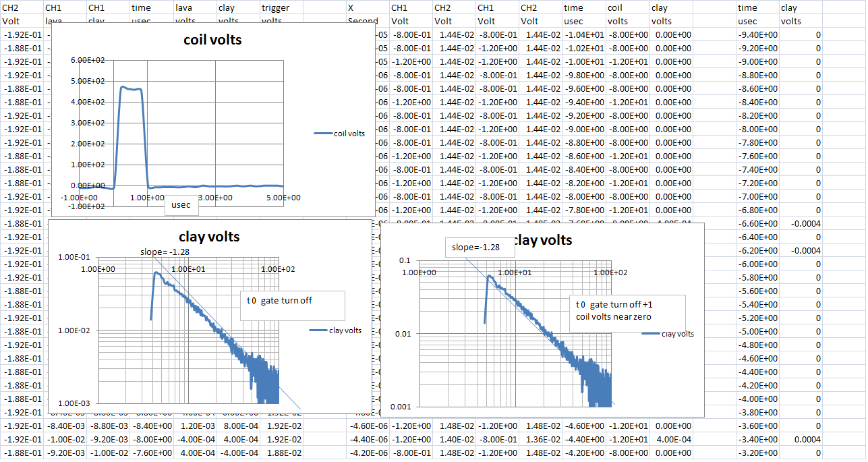This screenshot has height=462, width=868.
Task: Select cell with value -8.80E-03
Action: tap(109, 426)
